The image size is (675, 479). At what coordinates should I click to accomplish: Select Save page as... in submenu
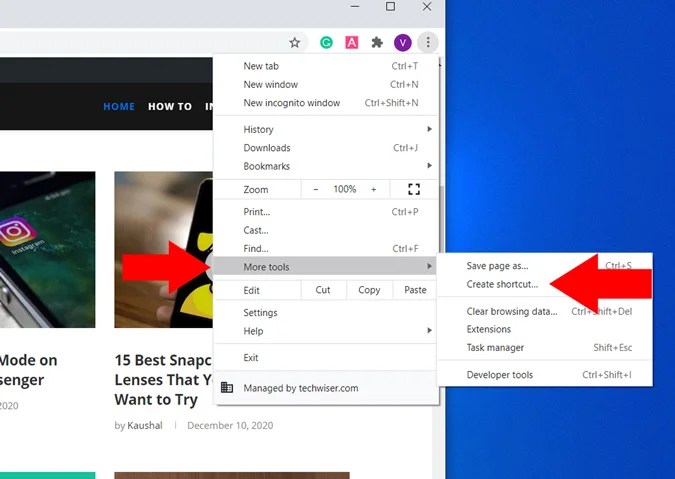pos(545,266)
